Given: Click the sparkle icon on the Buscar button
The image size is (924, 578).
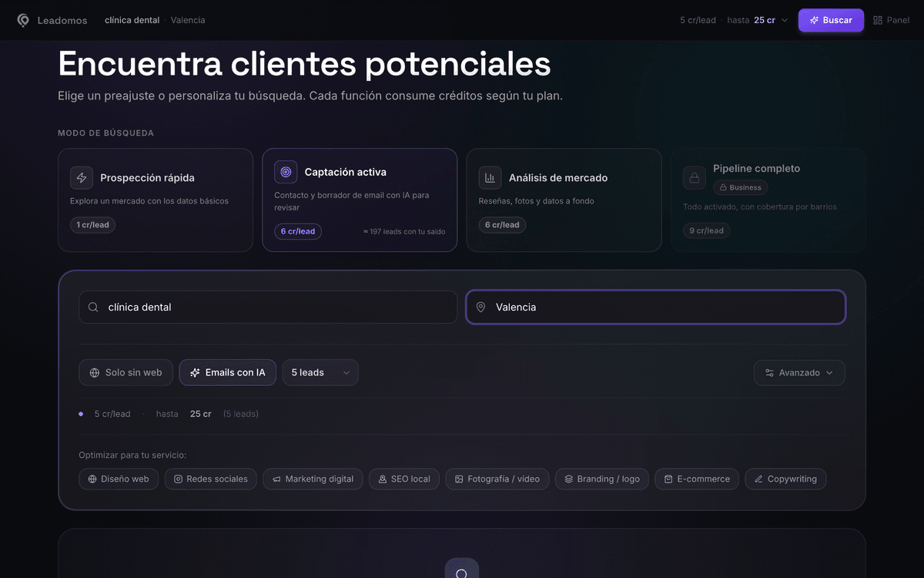Looking at the screenshot, I should [814, 20].
